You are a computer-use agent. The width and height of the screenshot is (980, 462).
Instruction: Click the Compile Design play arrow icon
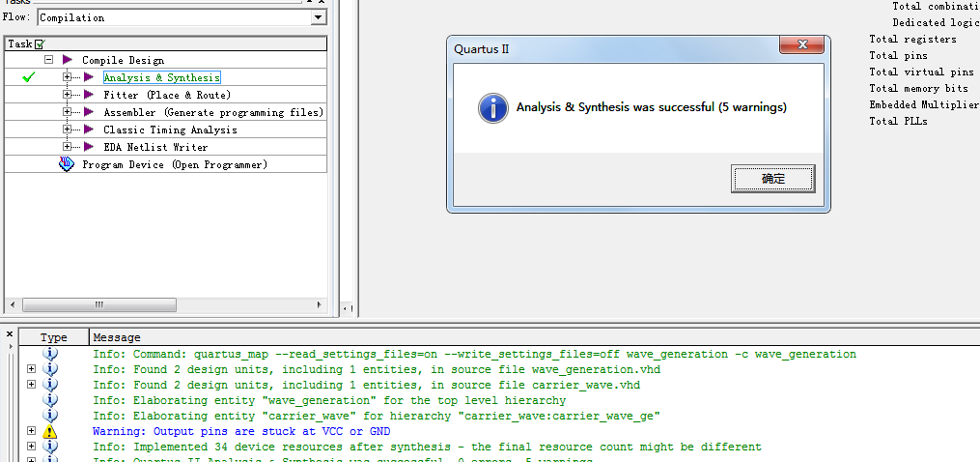68,60
